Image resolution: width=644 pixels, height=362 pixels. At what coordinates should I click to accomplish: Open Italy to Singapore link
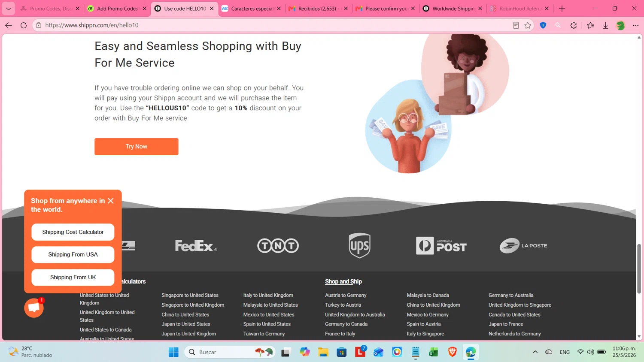[425, 334]
